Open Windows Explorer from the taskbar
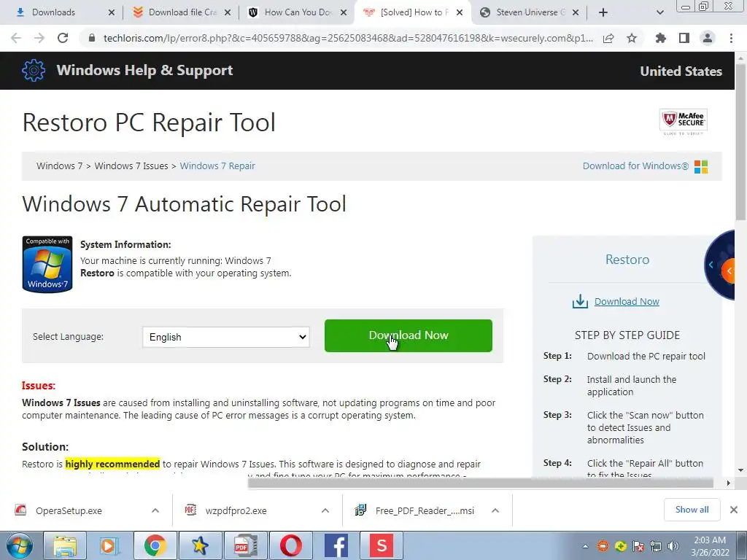This screenshot has height=560, width=747. click(x=65, y=545)
